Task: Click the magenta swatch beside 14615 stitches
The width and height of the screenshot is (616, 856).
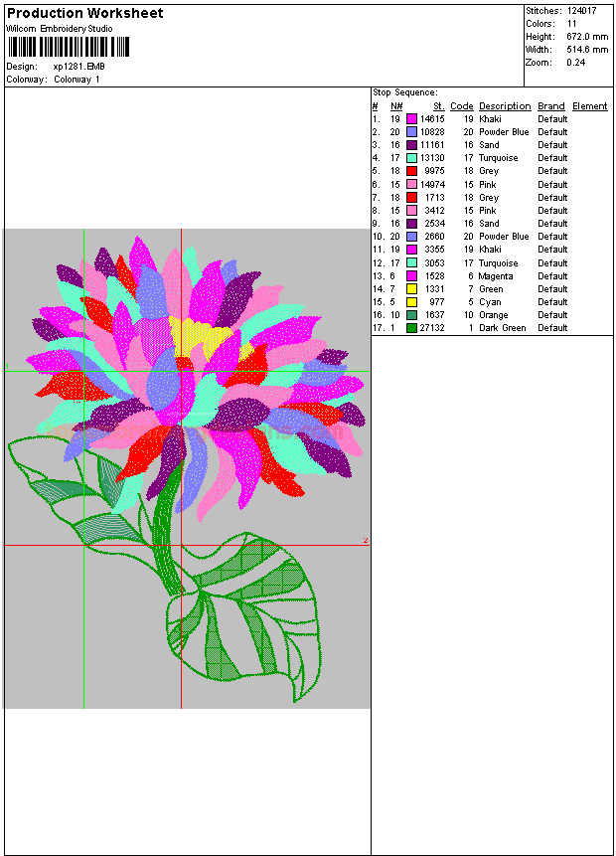Action: [412, 119]
